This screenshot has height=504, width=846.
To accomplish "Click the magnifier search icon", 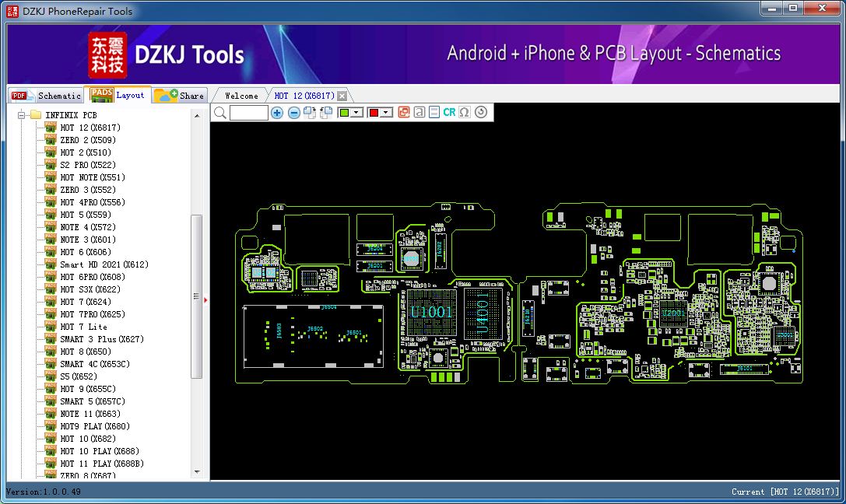I will [219, 112].
